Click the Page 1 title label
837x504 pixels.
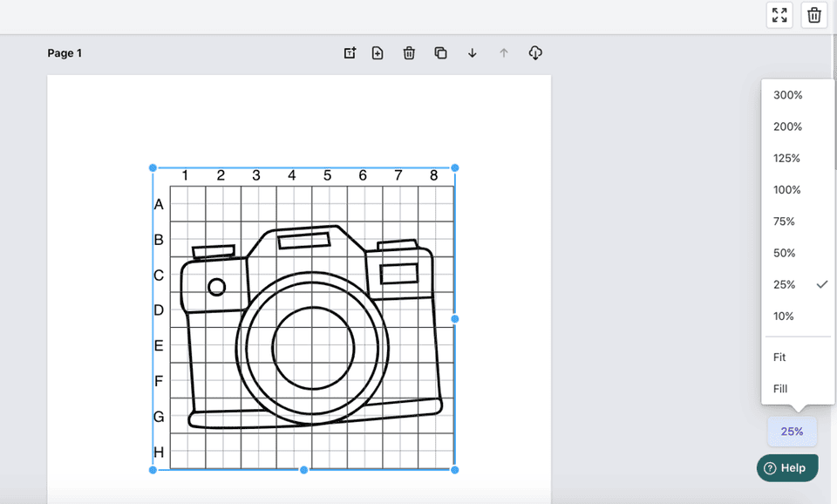tap(65, 53)
